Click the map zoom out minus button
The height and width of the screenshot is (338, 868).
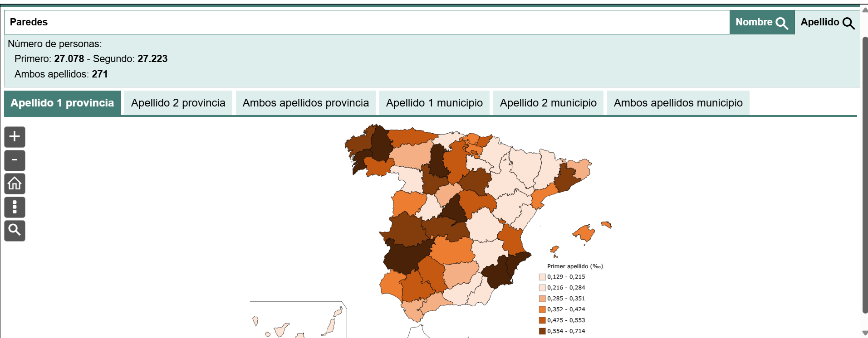point(15,160)
